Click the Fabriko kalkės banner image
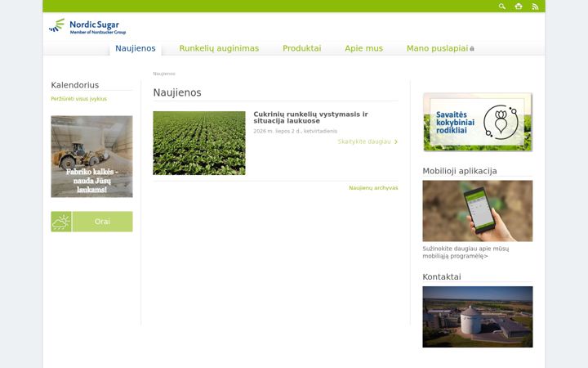 (x=91, y=156)
